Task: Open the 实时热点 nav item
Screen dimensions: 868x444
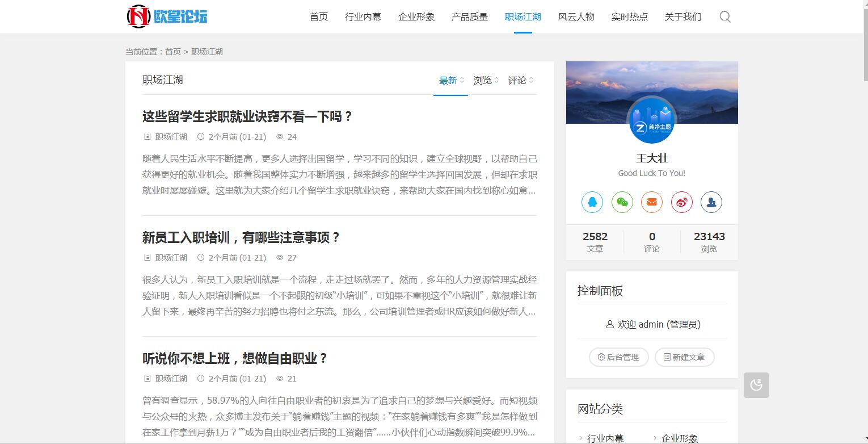Action: tap(630, 16)
